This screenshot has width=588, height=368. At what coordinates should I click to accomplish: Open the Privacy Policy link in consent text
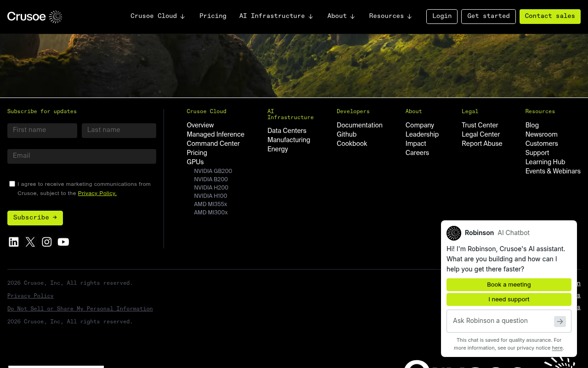pyautogui.click(x=97, y=194)
